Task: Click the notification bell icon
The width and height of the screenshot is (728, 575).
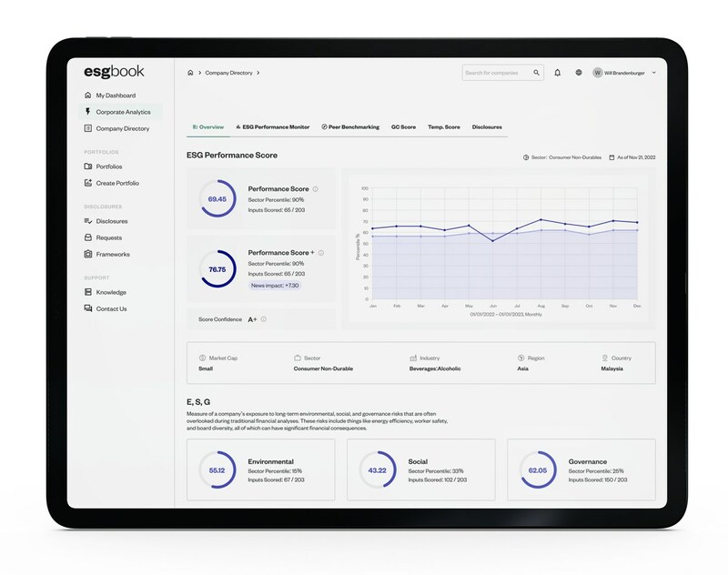Action: [x=557, y=73]
